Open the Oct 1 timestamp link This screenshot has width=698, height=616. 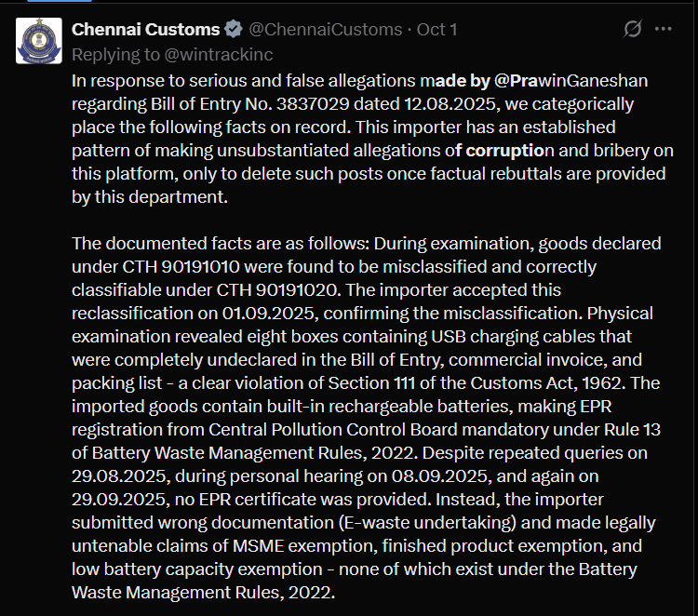pyautogui.click(x=436, y=30)
